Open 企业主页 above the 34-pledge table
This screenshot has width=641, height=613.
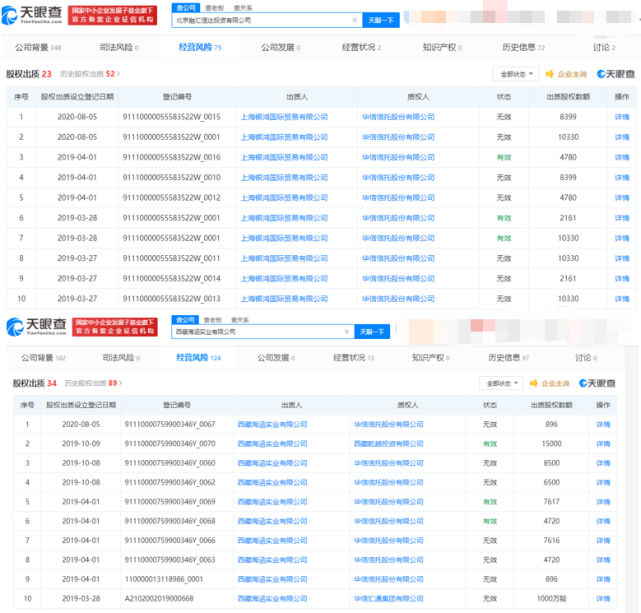pyautogui.click(x=553, y=383)
